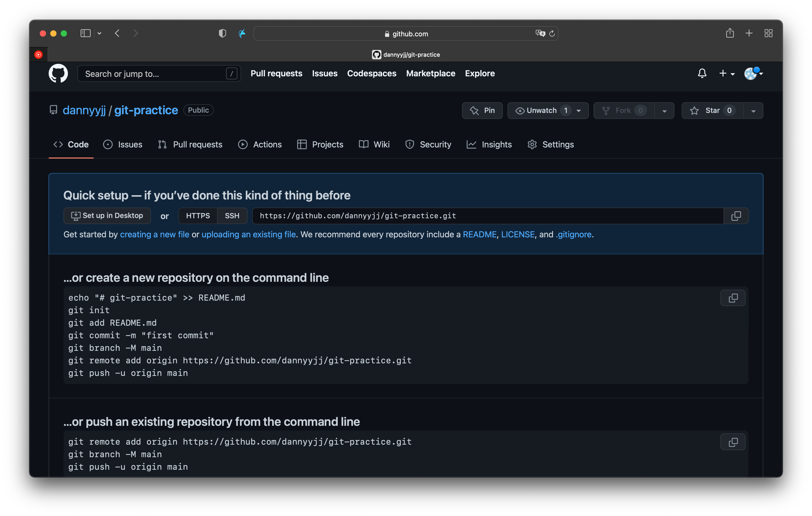Click the Pin repository button
Viewport: 812px width, 516px height.
click(482, 111)
